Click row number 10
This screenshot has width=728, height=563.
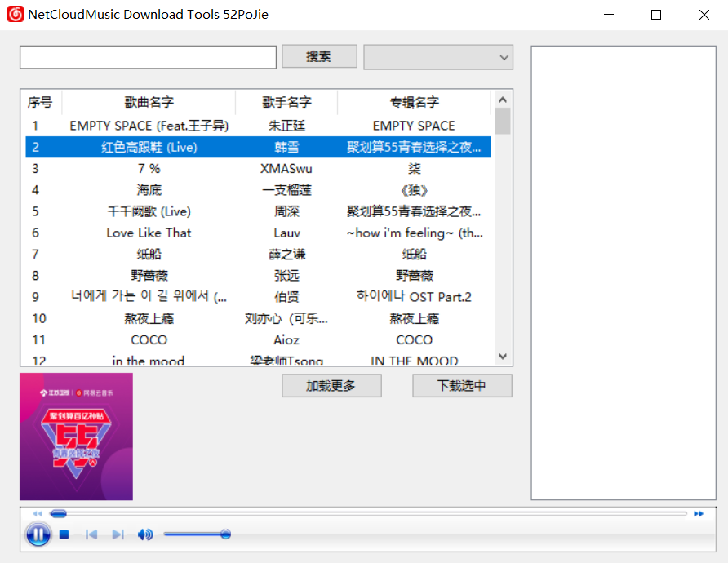tap(39, 318)
